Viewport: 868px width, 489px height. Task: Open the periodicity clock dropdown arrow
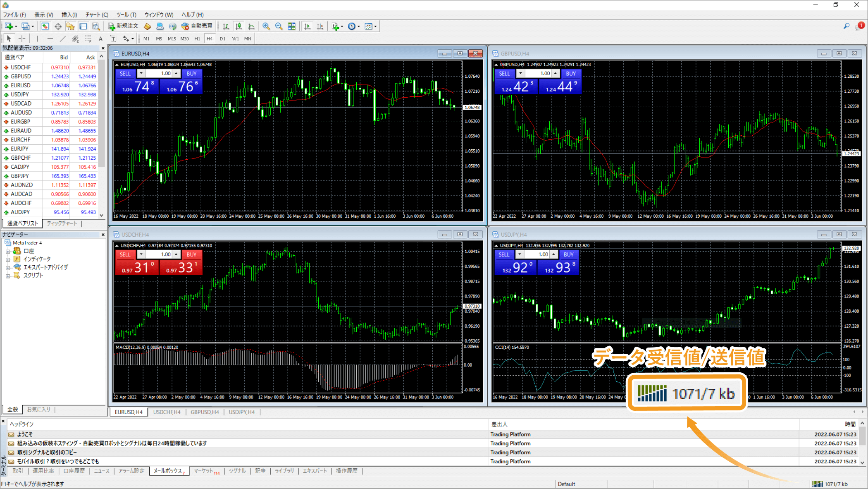pyautogui.click(x=359, y=26)
